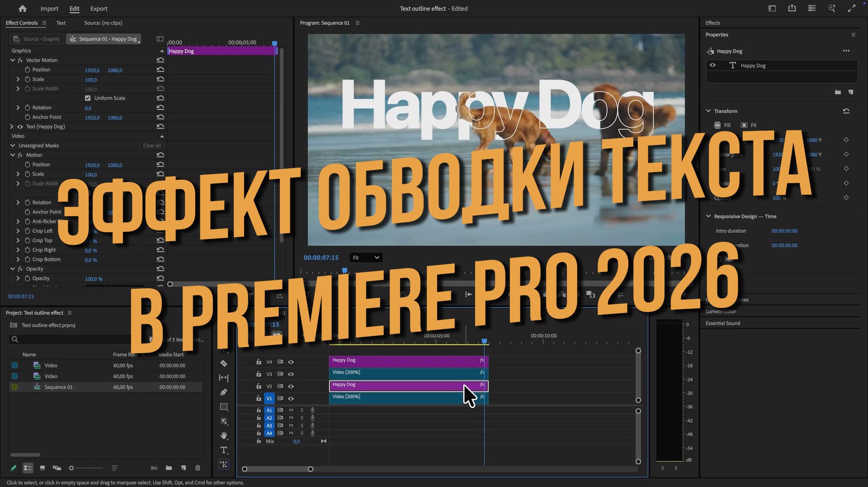The image size is (868, 487).
Task: Open more options dots beside Happy Dog
Action: [846, 51]
